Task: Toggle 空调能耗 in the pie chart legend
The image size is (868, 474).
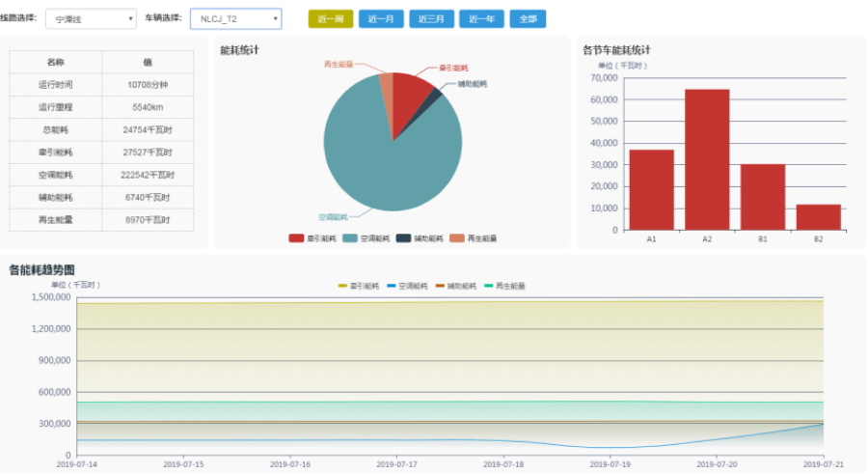Action: [366, 238]
